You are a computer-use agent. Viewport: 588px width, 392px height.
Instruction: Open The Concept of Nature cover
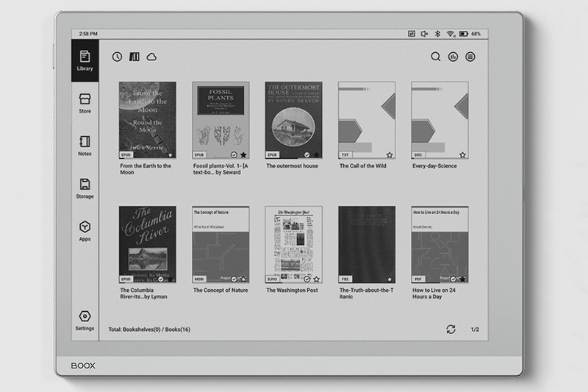220,244
